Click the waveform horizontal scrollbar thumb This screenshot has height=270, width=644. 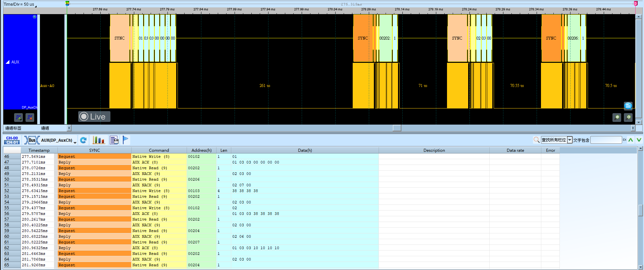point(397,128)
